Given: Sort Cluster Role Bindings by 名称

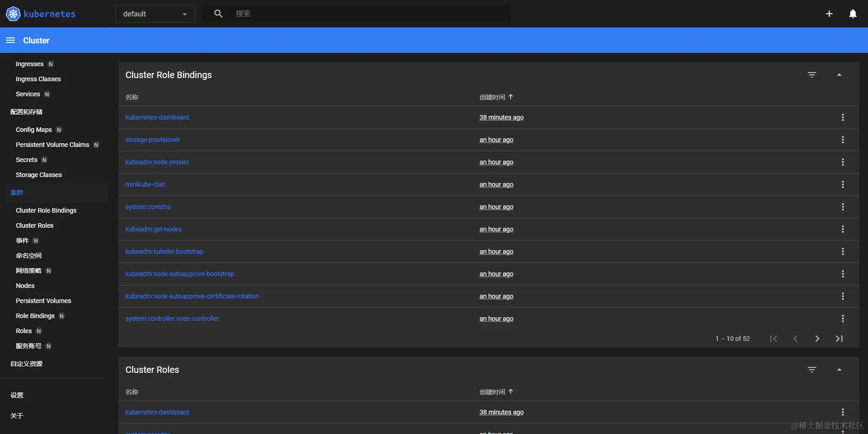Looking at the screenshot, I should [132, 97].
